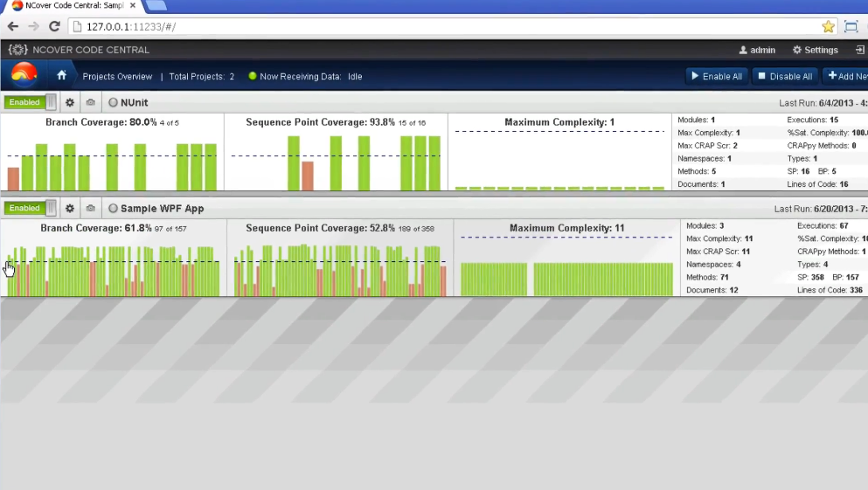Select the NCover Code Central browser tab
This screenshot has width=868, height=490.
tap(74, 5)
